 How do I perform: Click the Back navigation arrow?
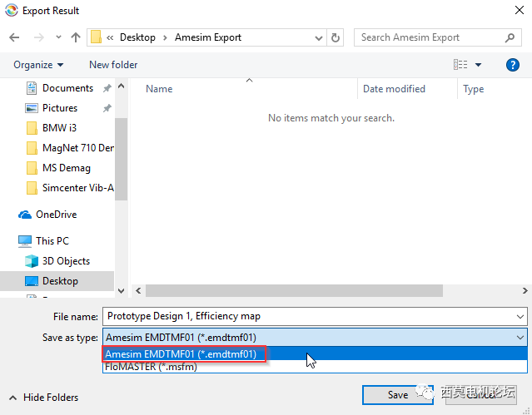point(14,37)
